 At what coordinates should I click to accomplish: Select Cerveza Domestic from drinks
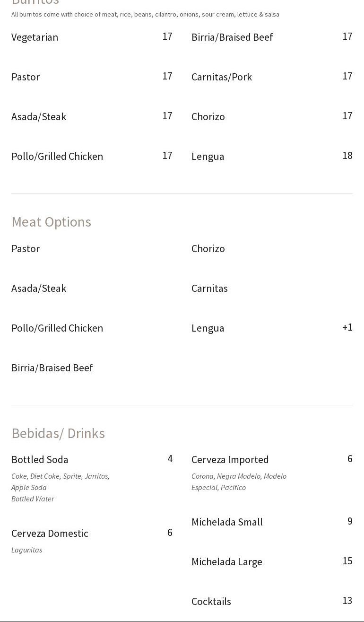tap(50, 534)
